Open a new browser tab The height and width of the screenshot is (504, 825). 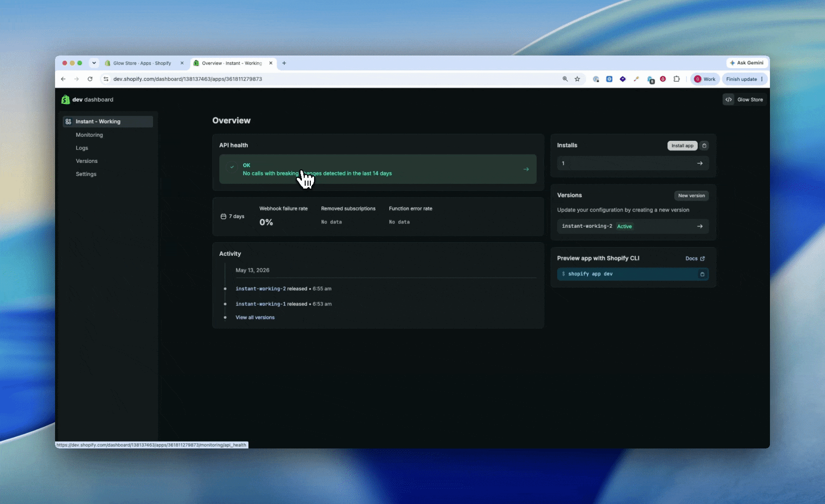[x=284, y=63]
